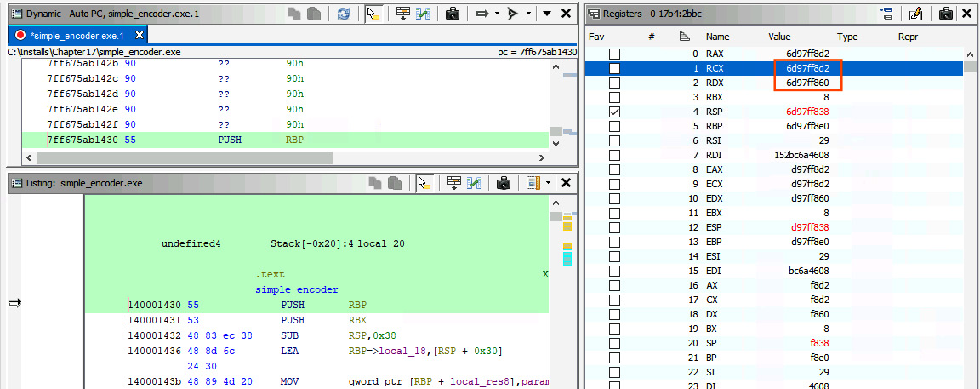Viewport: 980px width, 389px height.
Task: Toggle the mouse hover cursor icon in the Dynamic panel
Action: [x=373, y=13]
